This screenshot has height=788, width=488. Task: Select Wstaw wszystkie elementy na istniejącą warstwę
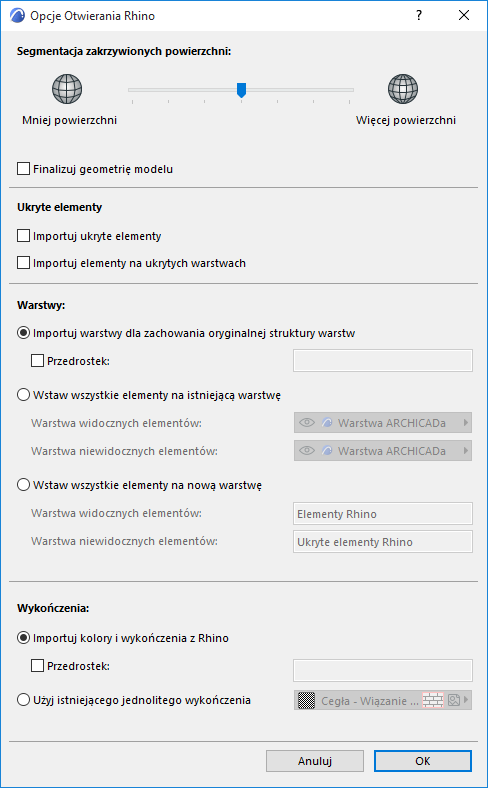pos(24,395)
